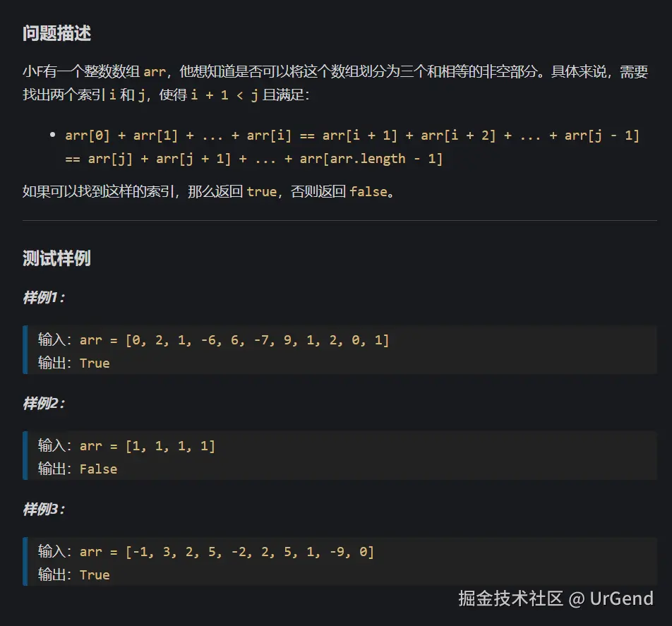Click the 样例1 label
Image resolution: width=672 pixels, height=626 pixels.
tap(44, 298)
